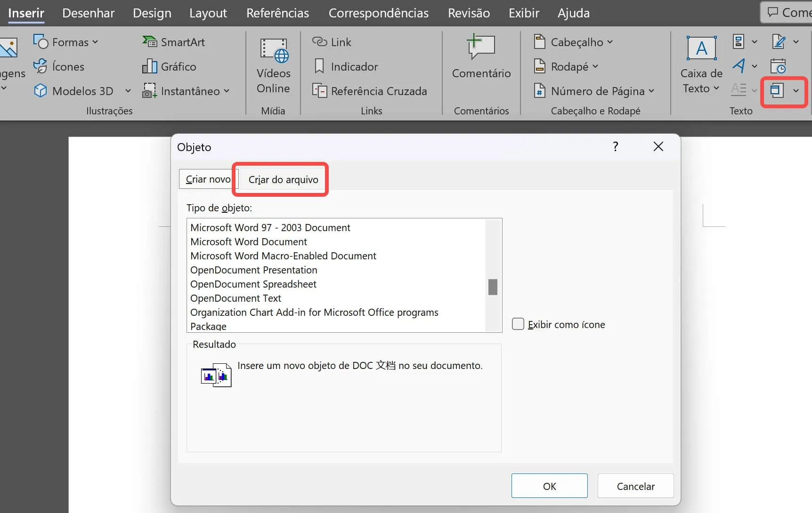This screenshot has height=513, width=812.
Task: Expand the Formas shapes dropdown arrow
Action: pyautogui.click(x=95, y=42)
